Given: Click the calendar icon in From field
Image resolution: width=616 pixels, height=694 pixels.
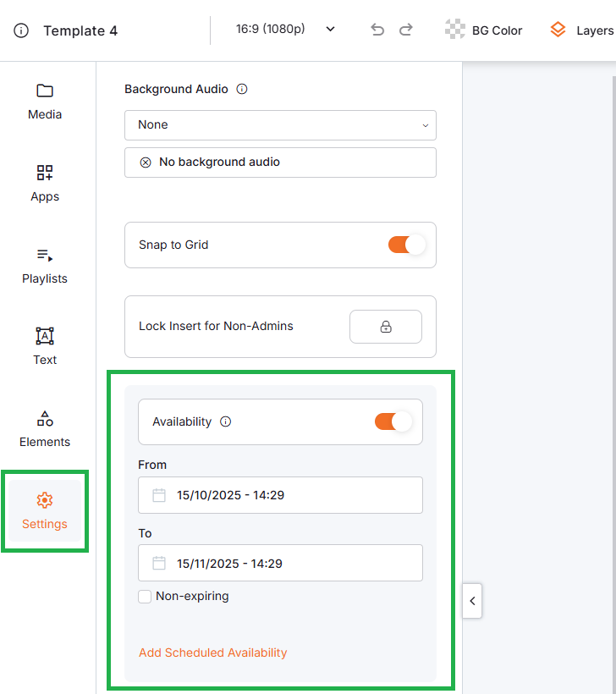Looking at the screenshot, I should click(x=159, y=495).
